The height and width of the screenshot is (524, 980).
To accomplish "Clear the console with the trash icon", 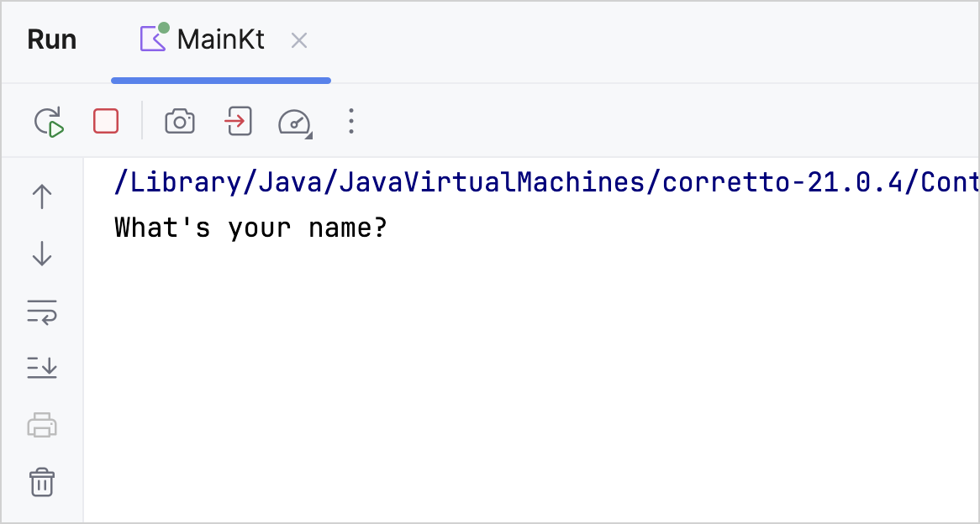I will click(41, 482).
